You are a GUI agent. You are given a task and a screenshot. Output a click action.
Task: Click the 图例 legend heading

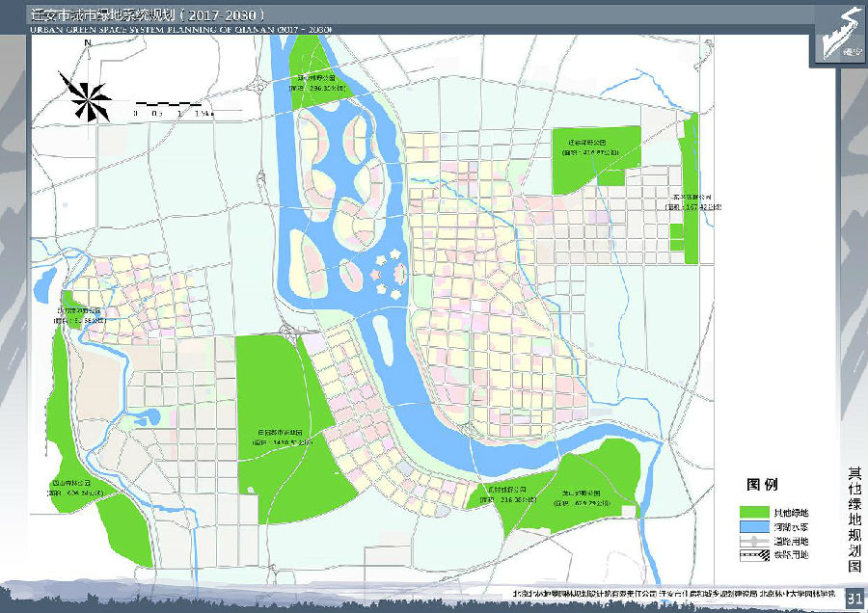point(762,485)
